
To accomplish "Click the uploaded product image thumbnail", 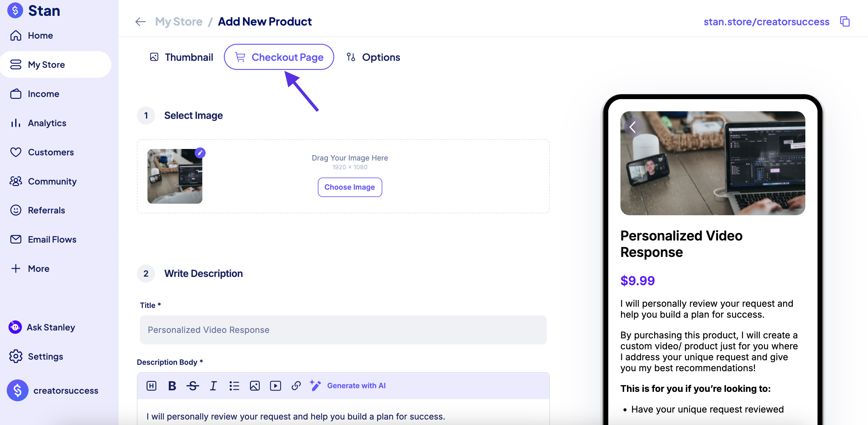I will 175,176.
